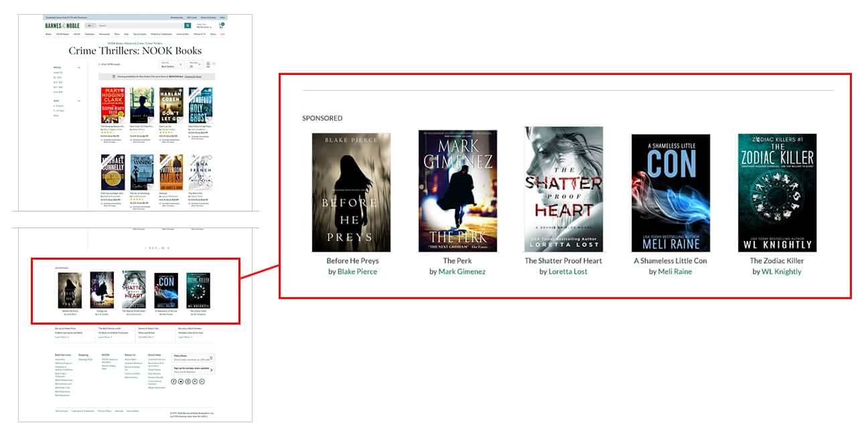Click the Instagram icon in the footer
This screenshot has width=868, height=435.
click(188, 381)
